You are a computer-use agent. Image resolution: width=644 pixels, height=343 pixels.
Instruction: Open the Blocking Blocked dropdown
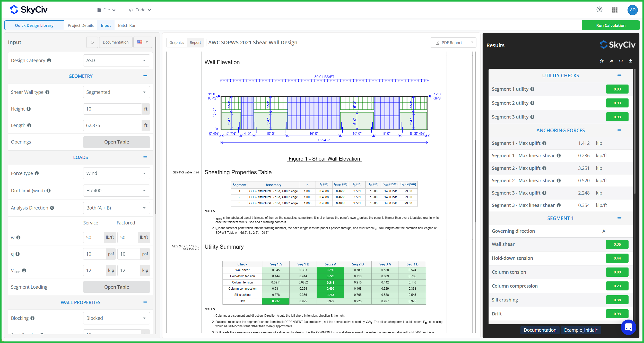[117, 318]
